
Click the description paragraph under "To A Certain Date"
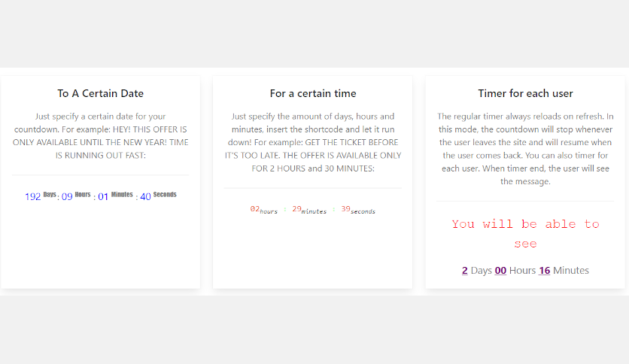(x=100, y=136)
